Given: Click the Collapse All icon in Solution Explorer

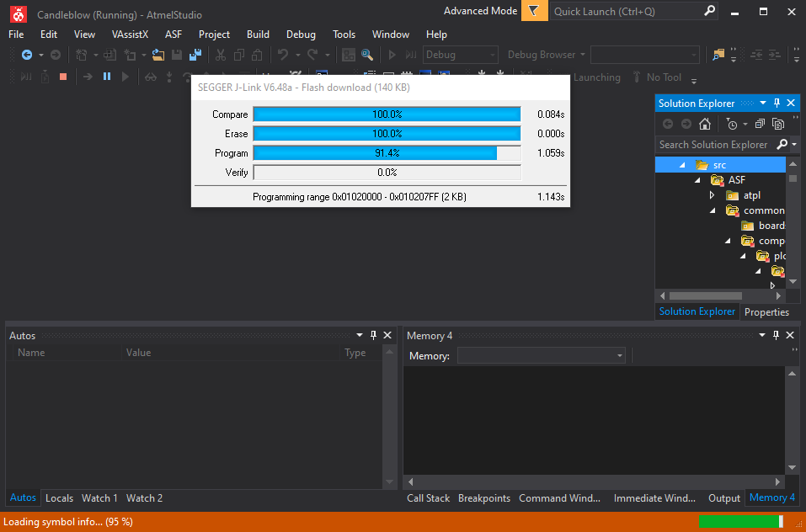Looking at the screenshot, I should 760,124.
